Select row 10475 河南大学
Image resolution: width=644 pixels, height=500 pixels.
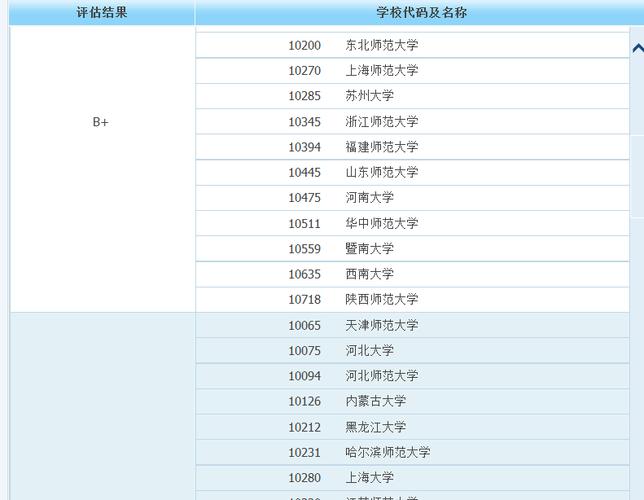pyautogui.click(x=412, y=198)
